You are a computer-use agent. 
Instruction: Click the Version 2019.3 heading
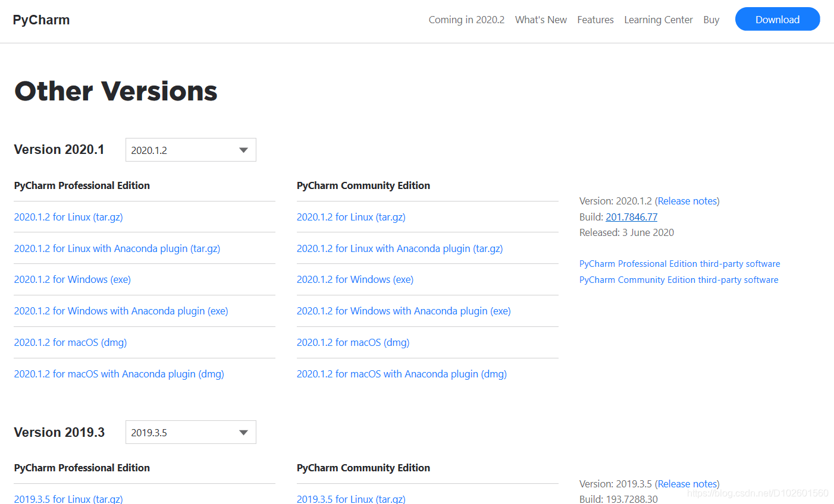tap(59, 432)
